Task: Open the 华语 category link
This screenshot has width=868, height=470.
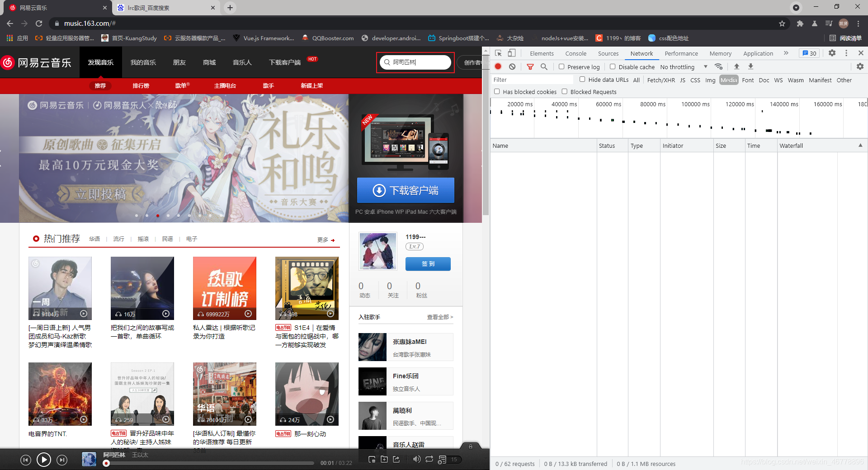Action: pos(94,239)
